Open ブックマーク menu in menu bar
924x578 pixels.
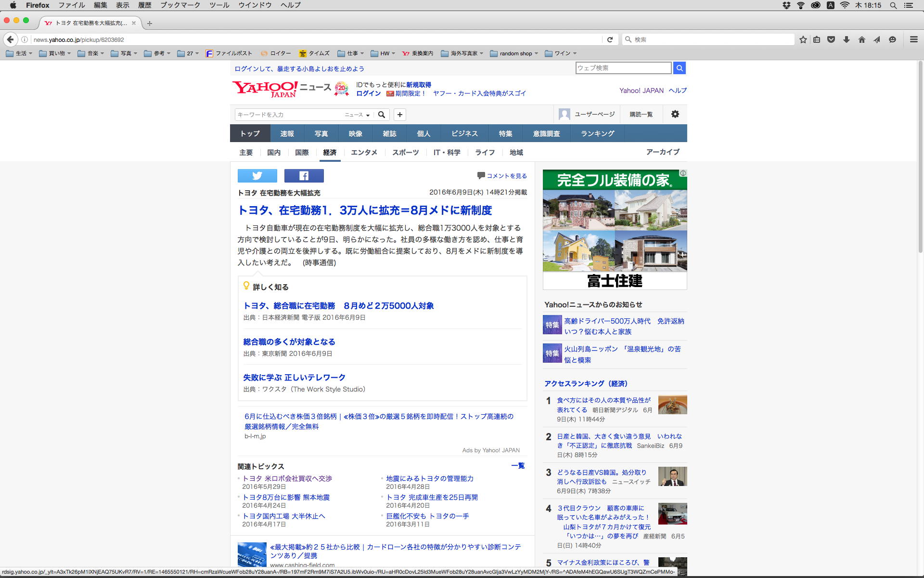pyautogui.click(x=180, y=5)
